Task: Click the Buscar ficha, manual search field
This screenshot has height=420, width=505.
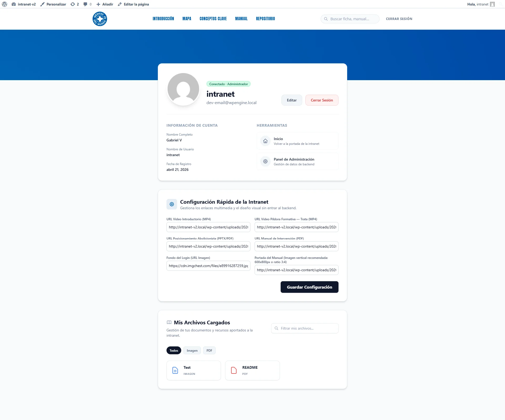Action: click(x=350, y=19)
